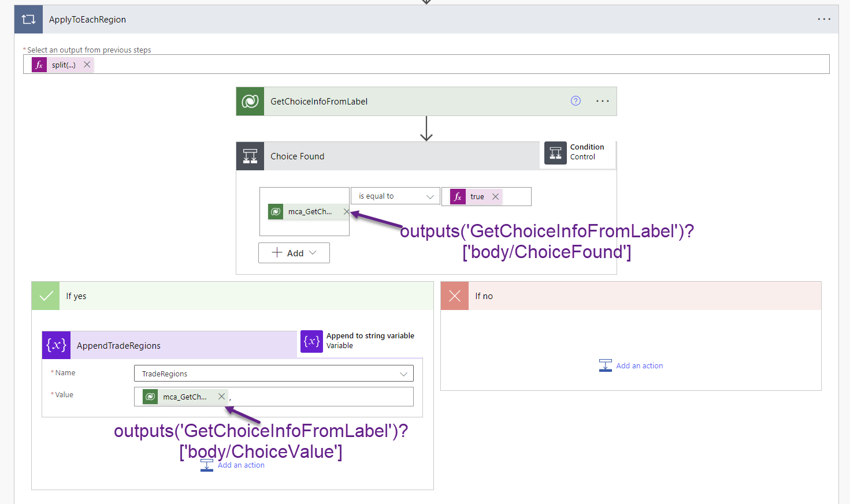
Task: Click the ApplyToEachRegion loop icon
Action: (28, 18)
